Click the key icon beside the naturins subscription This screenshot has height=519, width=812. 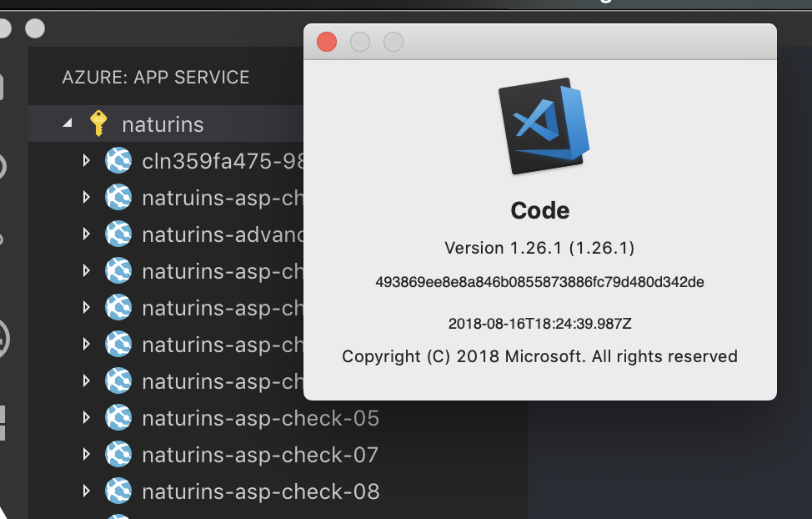pyautogui.click(x=100, y=123)
